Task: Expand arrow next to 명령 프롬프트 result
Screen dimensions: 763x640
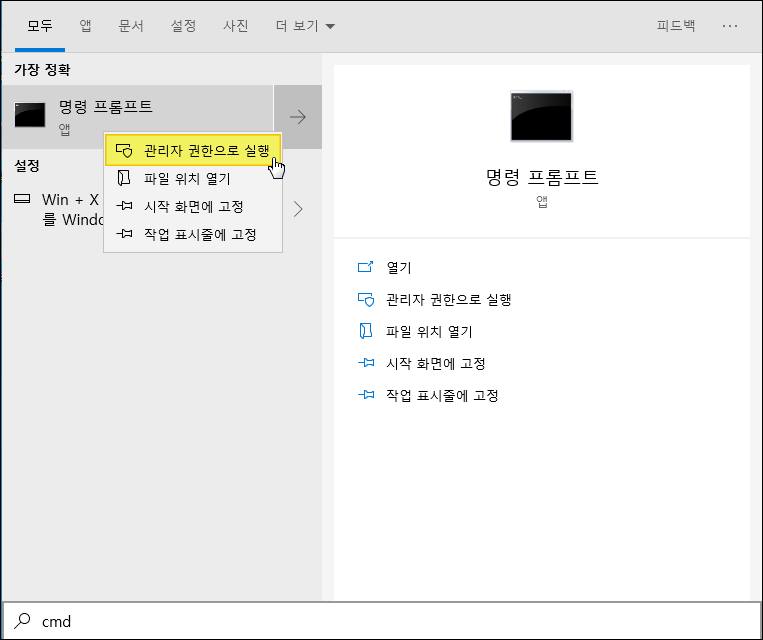Action: coord(298,117)
